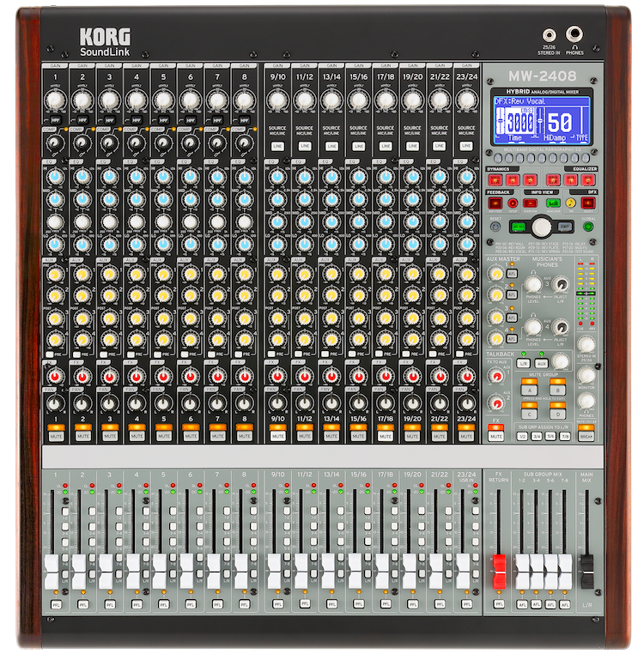Click the channel 8 fader cap
This screenshot has height=654, width=644.
coord(240,572)
